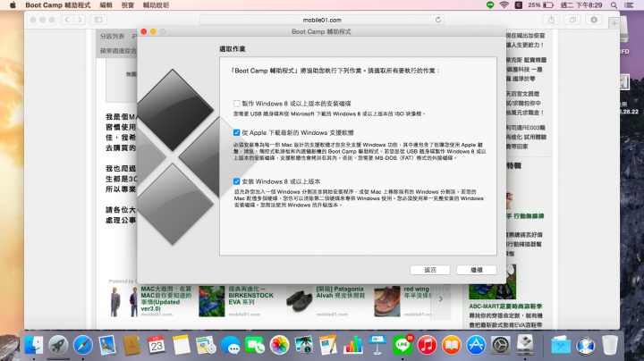Go forward in Safari history
This screenshot has width=644, height=361.
click(80, 20)
